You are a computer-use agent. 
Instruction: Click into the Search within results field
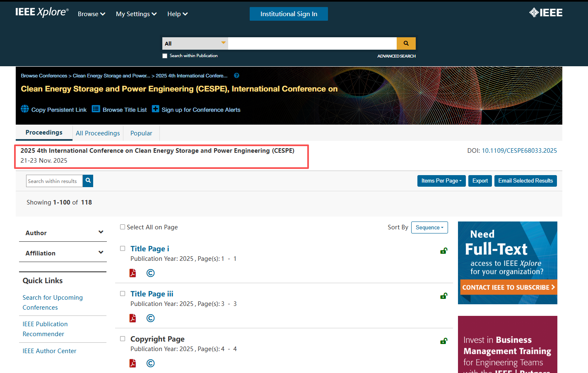point(54,181)
